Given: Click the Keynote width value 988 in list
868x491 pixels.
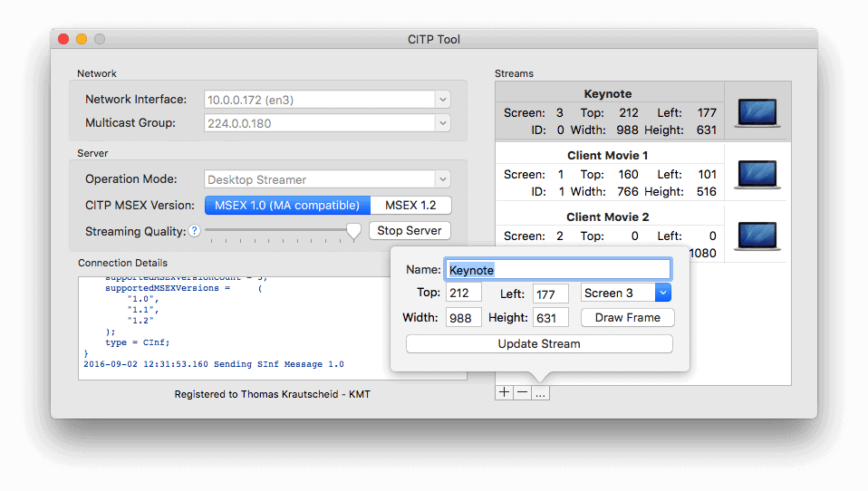Looking at the screenshot, I should (x=627, y=130).
